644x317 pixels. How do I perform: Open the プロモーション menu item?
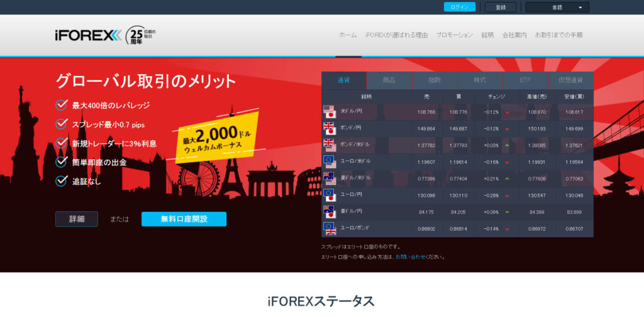tap(454, 35)
